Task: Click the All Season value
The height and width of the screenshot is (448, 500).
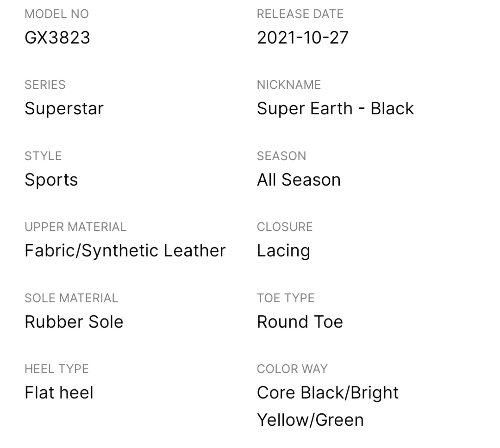Action: [299, 180]
